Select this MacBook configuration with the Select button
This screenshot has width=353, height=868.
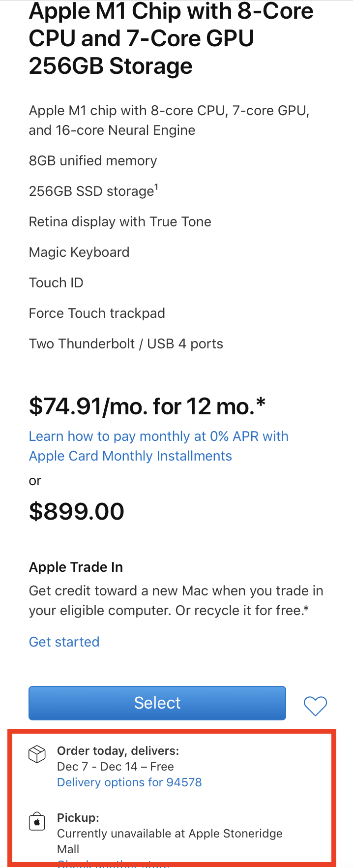(x=157, y=703)
